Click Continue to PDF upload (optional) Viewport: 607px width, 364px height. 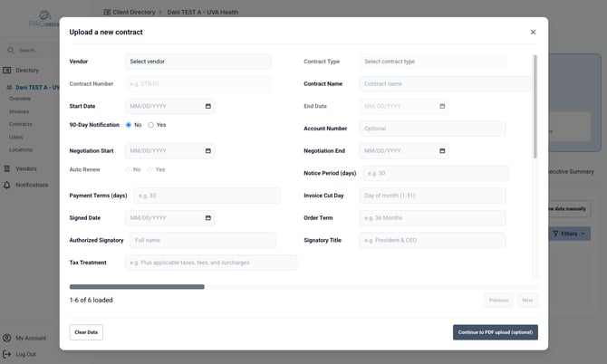(x=496, y=332)
